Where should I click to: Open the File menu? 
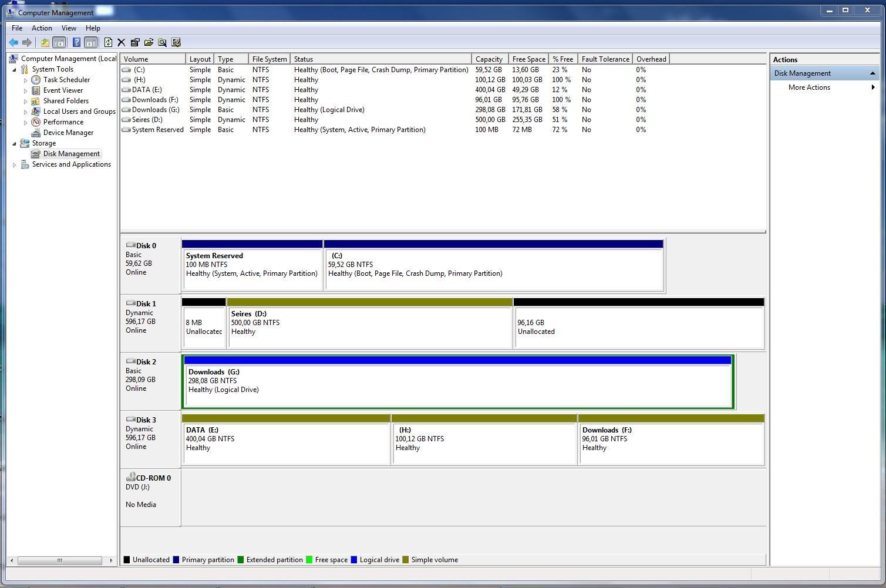17,28
